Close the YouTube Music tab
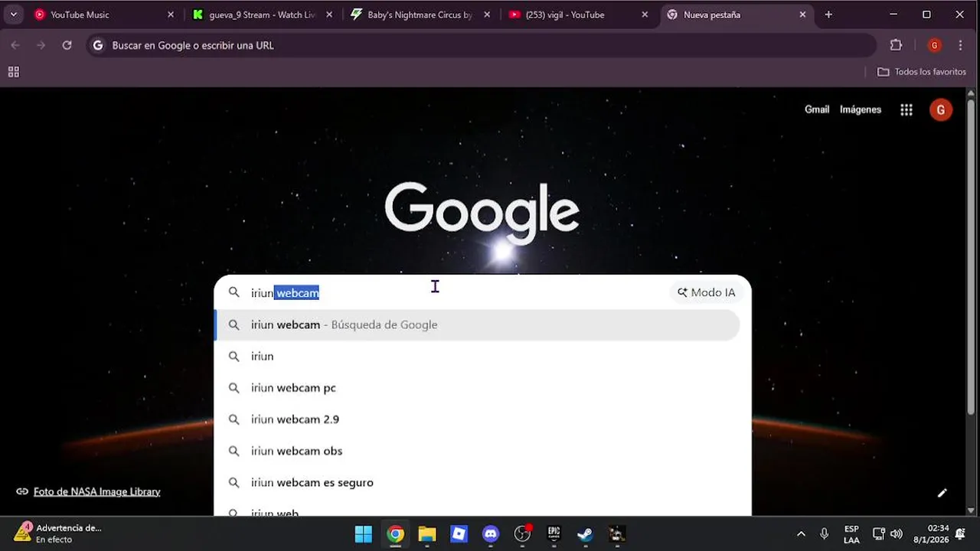The height and width of the screenshot is (551, 980). [171, 15]
